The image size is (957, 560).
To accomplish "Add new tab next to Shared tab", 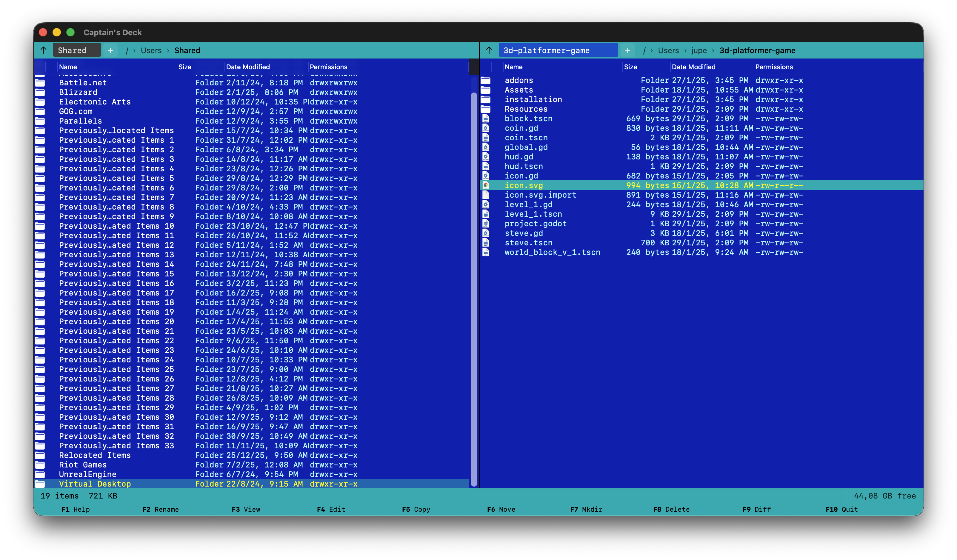I will [x=110, y=50].
